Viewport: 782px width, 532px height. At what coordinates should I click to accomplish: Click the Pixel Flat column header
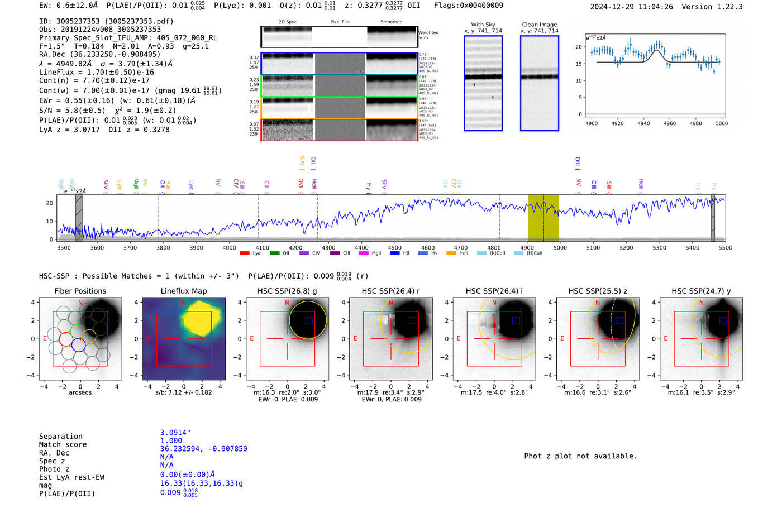(340, 22)
